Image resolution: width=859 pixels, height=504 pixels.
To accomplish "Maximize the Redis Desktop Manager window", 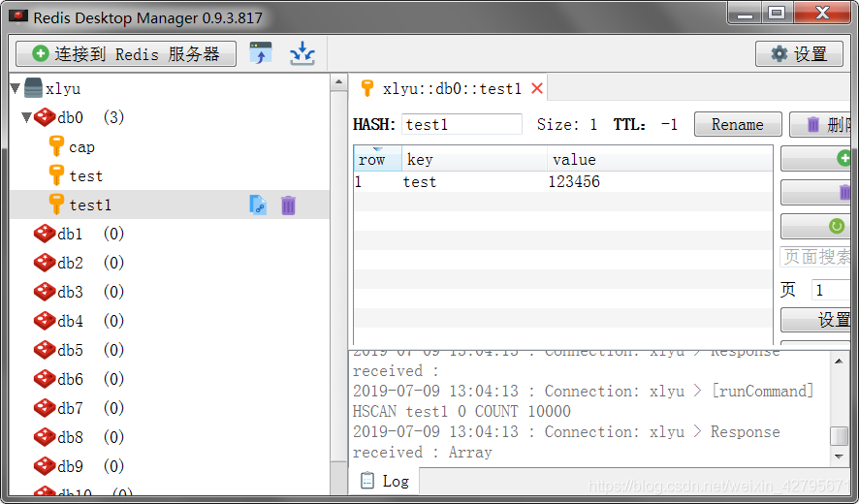I will coord(777,13).
